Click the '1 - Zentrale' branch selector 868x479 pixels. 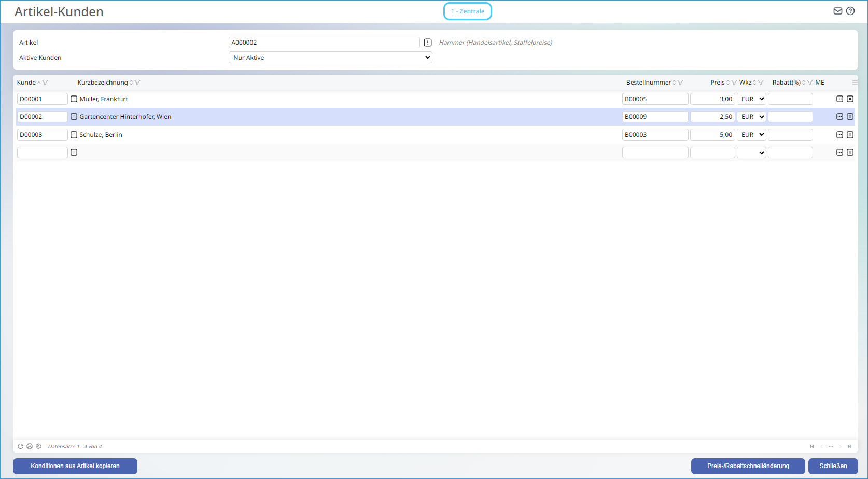click(x=468, y=11)
